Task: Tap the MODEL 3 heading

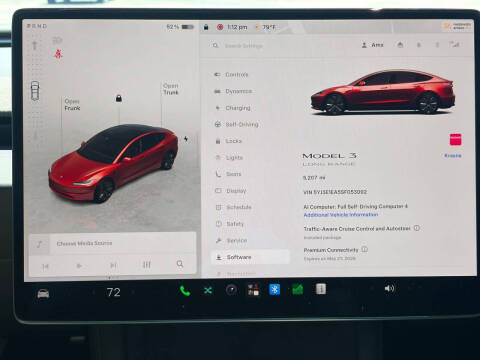Action: point(329,156)
